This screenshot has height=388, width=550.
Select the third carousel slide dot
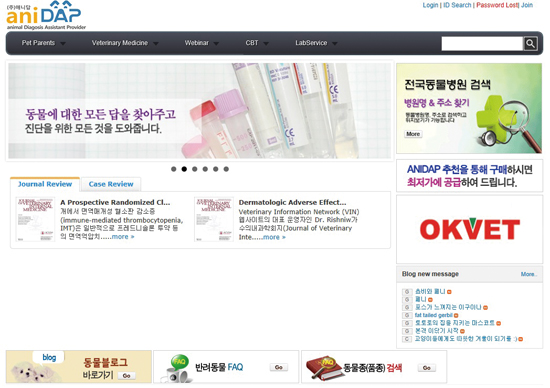tap(195, 169)
